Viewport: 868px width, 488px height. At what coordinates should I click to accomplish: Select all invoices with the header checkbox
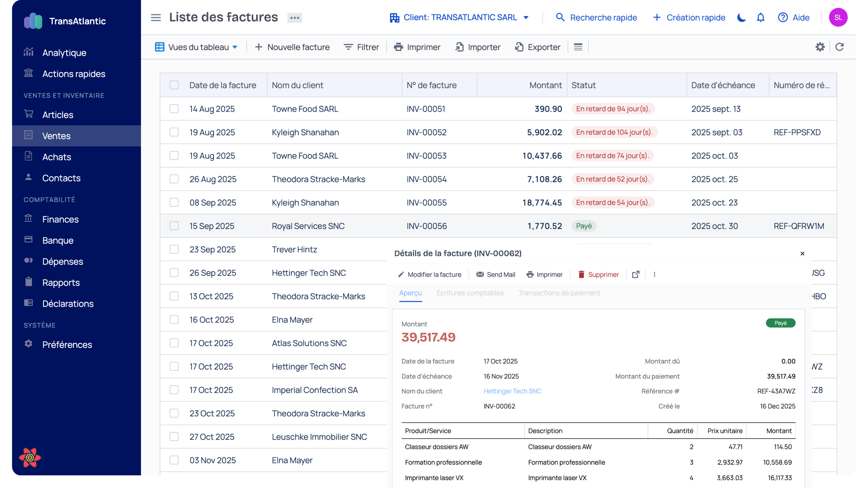coord(174,85)
